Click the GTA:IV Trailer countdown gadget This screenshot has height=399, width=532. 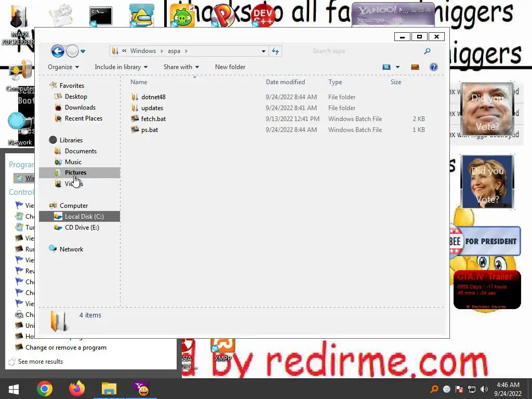tap(487, 290)
